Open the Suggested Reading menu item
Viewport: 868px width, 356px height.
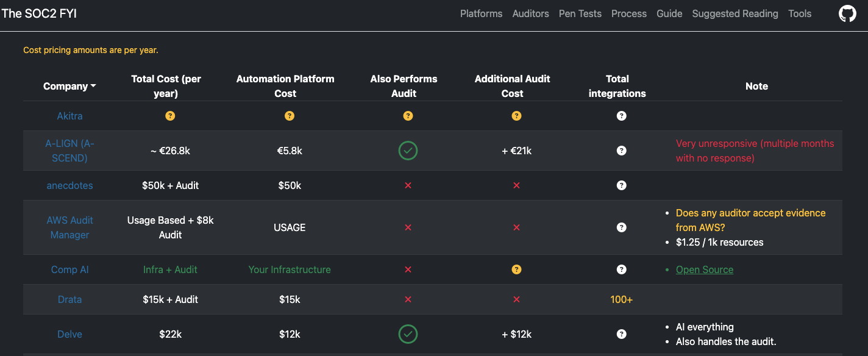pyautogui.click(x=735, y=13)
